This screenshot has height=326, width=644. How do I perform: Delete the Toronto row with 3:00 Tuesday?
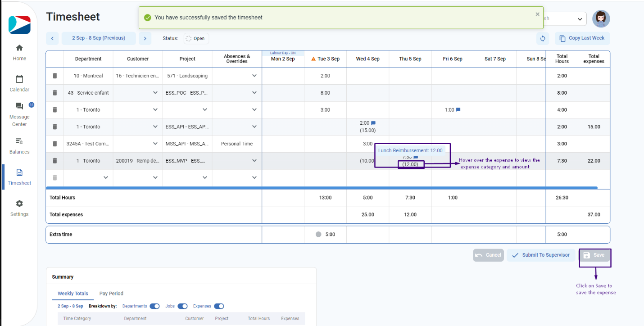[x=55, y=109]
